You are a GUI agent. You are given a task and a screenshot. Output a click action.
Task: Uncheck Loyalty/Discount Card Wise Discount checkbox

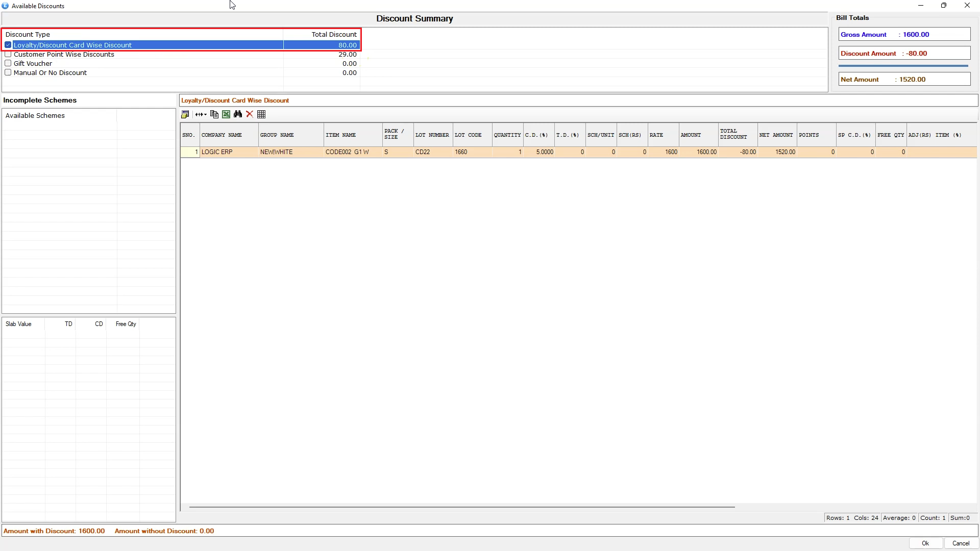pyautogui.click(x=8, y=45)
